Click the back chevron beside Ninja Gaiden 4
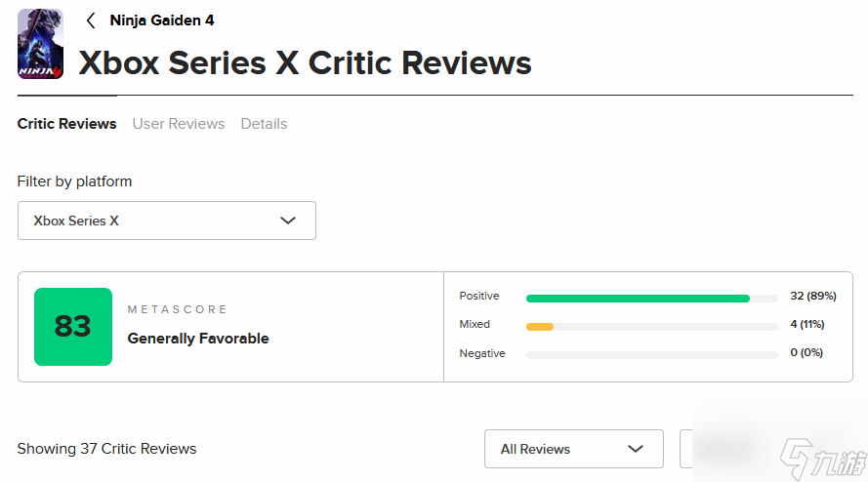 coord(91,20)
